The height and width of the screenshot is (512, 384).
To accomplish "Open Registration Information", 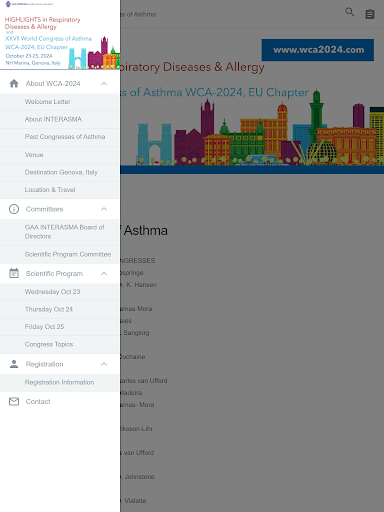I will [60, 382].
